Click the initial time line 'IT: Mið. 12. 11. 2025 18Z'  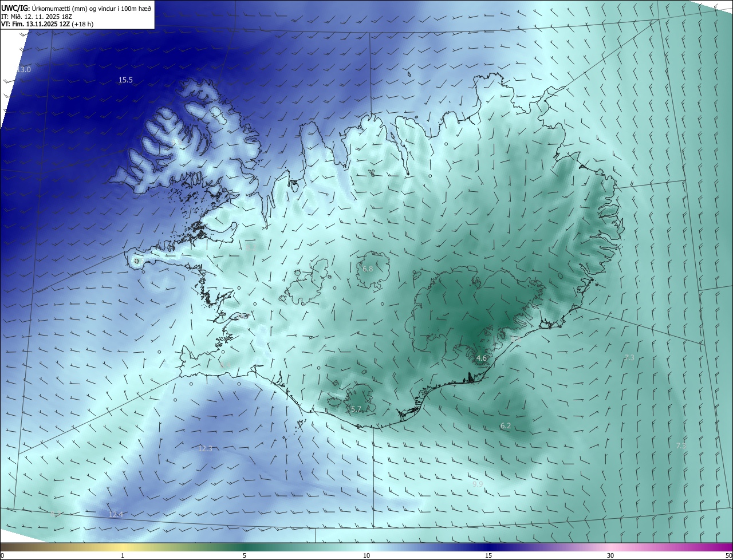click(x=36, y=17)
